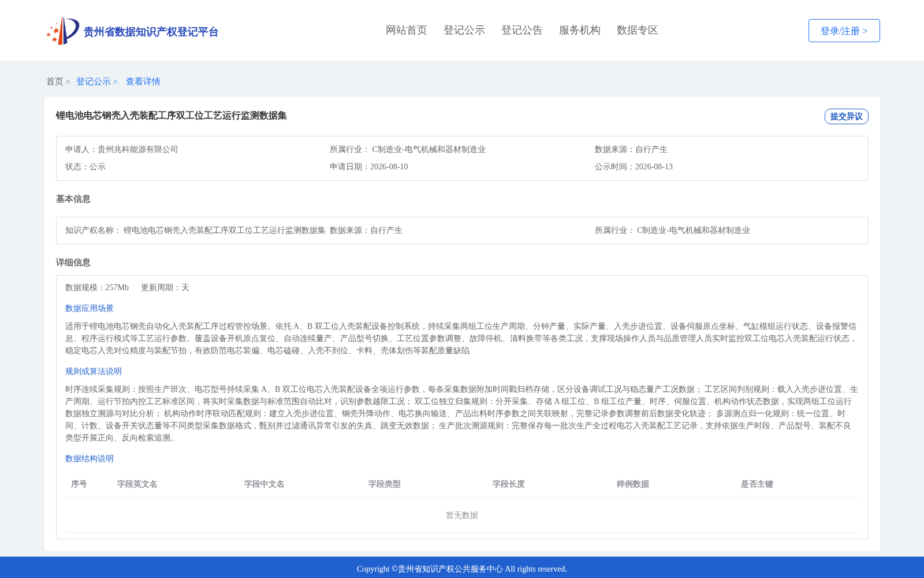Click 申请人:贵州兆科能源有限公司 text
The height and width of the screenshot is (578, 924).
(122, 149)
